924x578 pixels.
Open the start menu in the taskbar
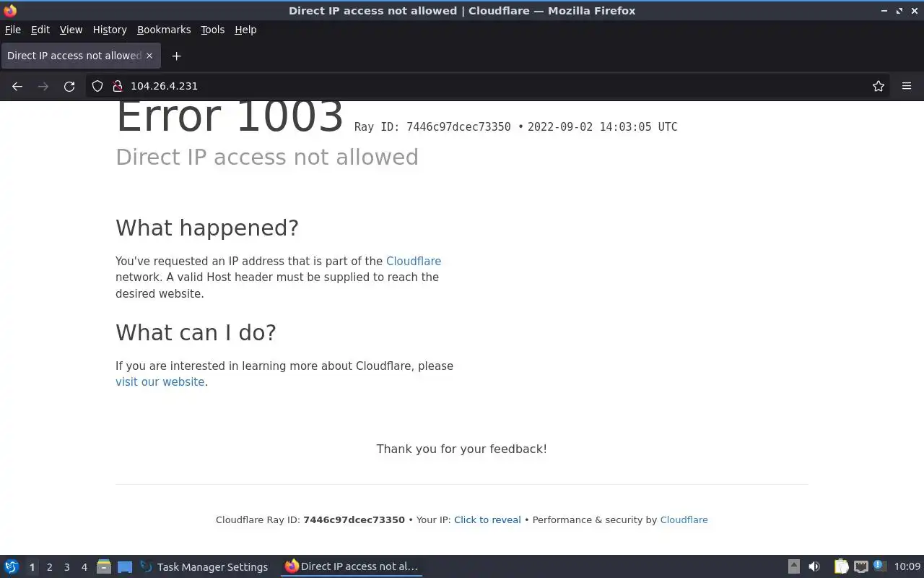coord(12,566)
